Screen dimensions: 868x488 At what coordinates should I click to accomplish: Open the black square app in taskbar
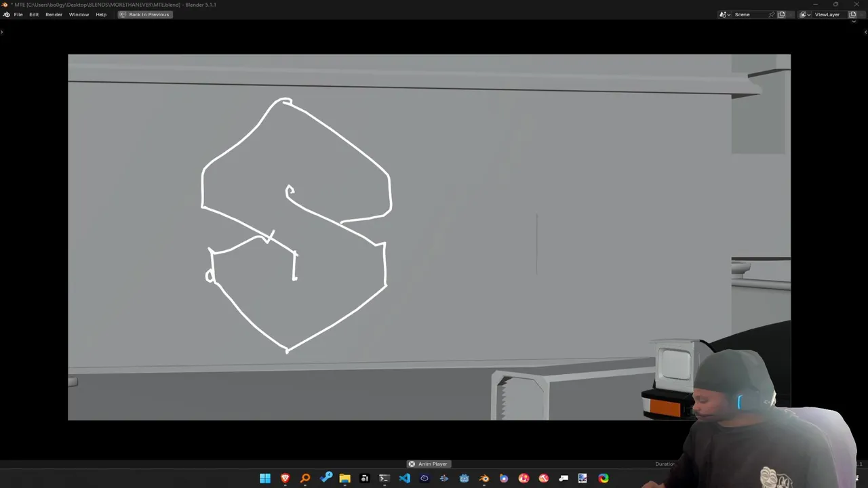pos(364,479)
